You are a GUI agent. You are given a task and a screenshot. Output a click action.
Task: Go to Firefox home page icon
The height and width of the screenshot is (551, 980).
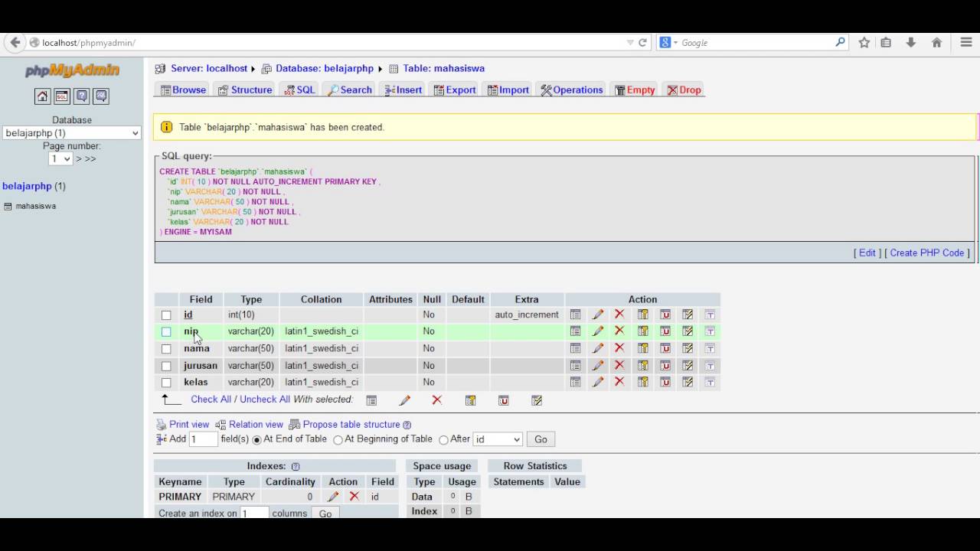pos(936,43)
